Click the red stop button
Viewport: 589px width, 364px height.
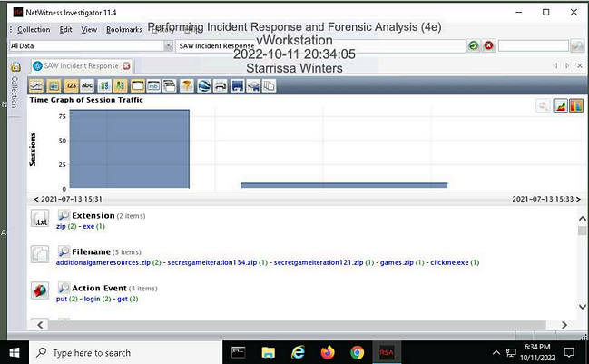(488, 45)
